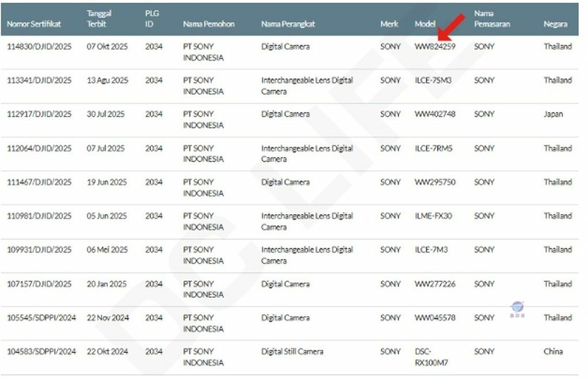This screenshot has width=588, height=380.
Task: Click the Japan country cell
Action: tap(553, 114)
